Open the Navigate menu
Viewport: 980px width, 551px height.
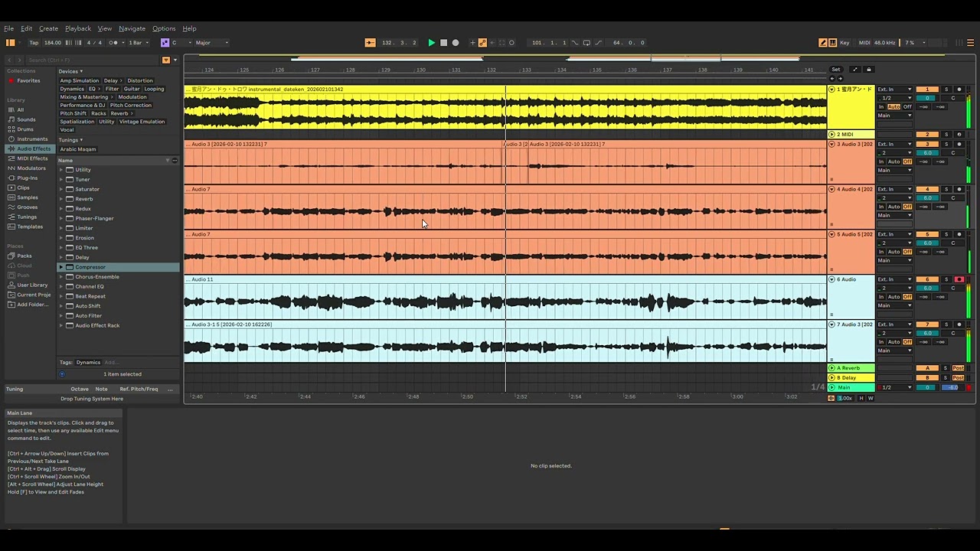(x=132, y=28)
